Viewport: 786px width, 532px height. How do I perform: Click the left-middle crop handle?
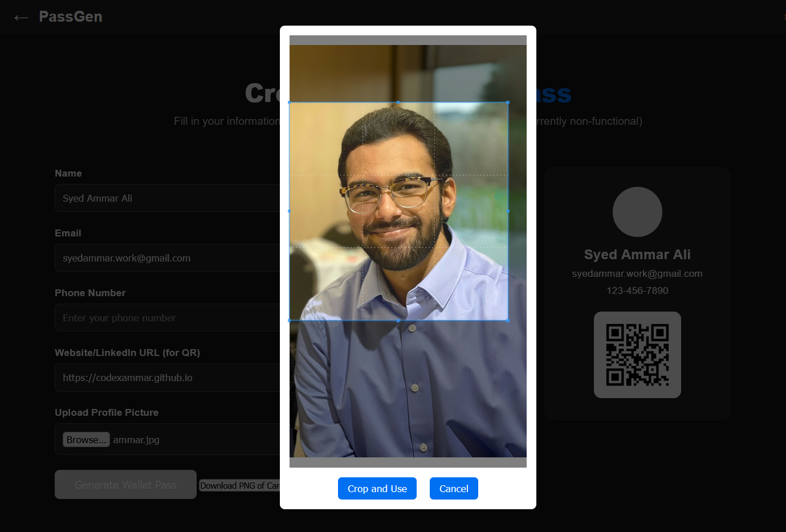tap(290, 211)
